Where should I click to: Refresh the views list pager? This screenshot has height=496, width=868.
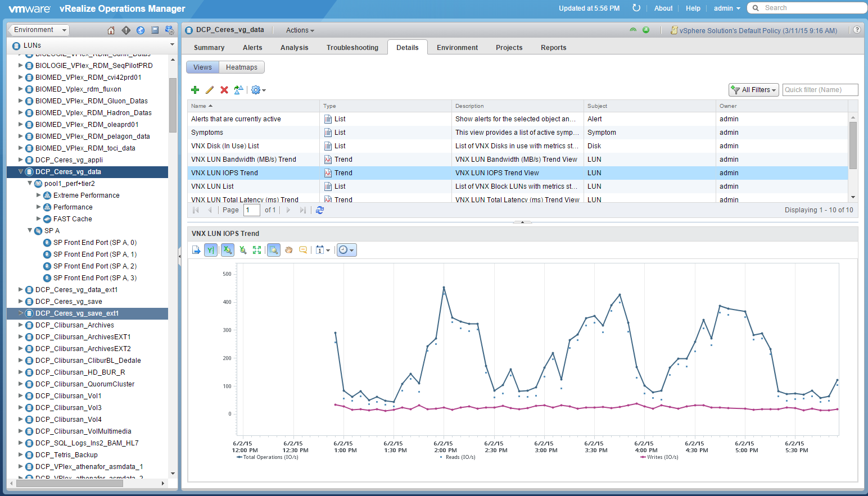coord(320,210)
